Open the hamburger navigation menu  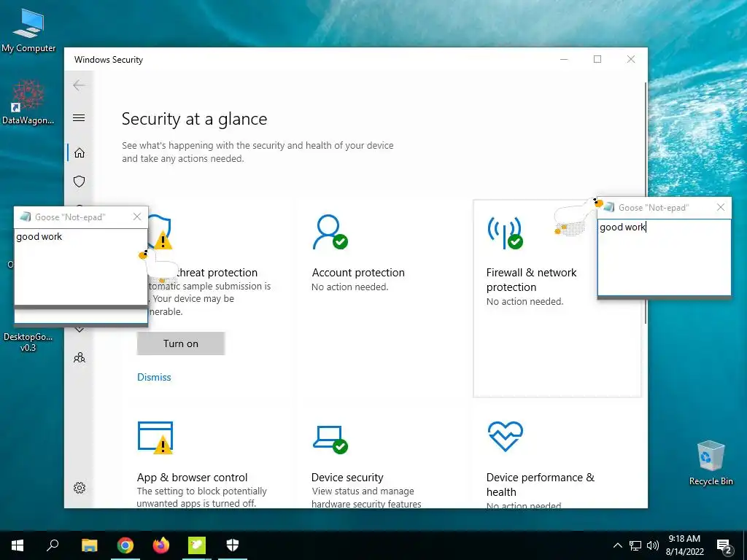pos(79,117)
